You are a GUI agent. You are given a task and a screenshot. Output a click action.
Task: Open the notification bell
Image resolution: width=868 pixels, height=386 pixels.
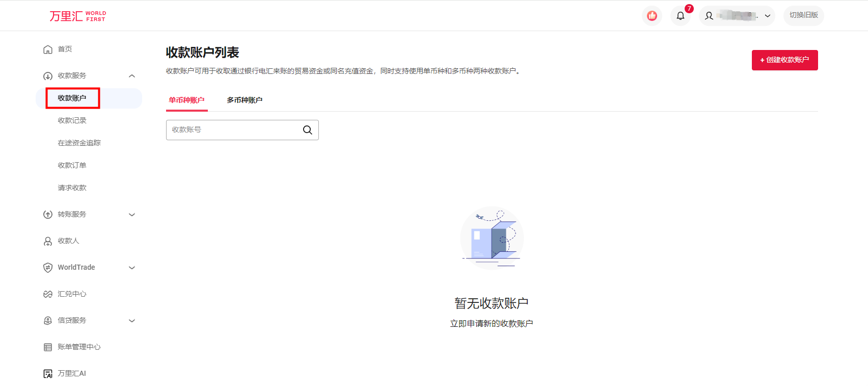[x=680, y=16]
